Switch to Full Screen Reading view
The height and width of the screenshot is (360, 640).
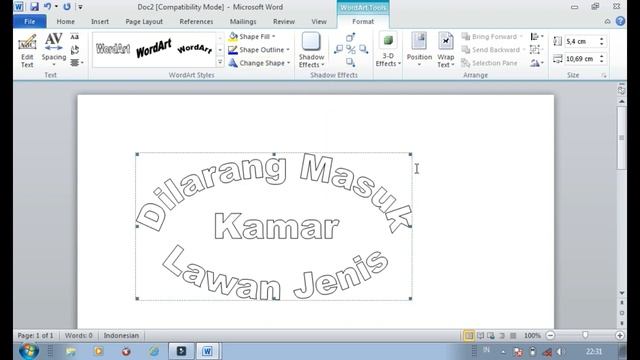coord(480,336)
